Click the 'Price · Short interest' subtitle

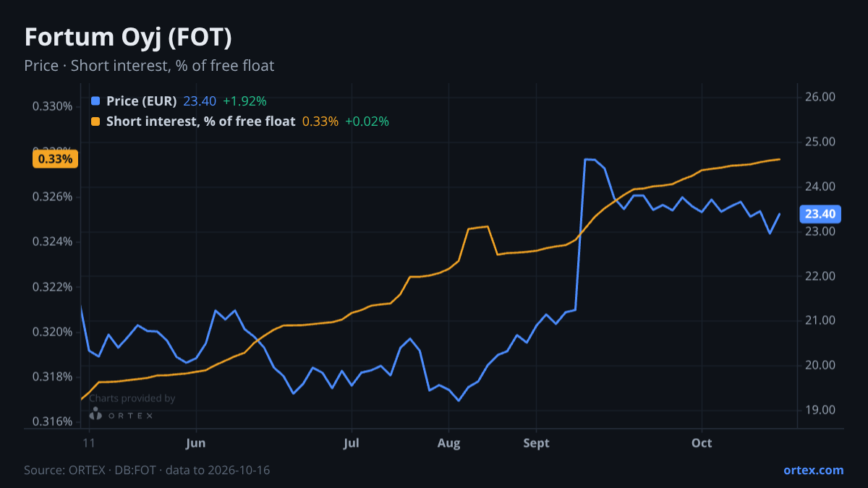(149, 66)
